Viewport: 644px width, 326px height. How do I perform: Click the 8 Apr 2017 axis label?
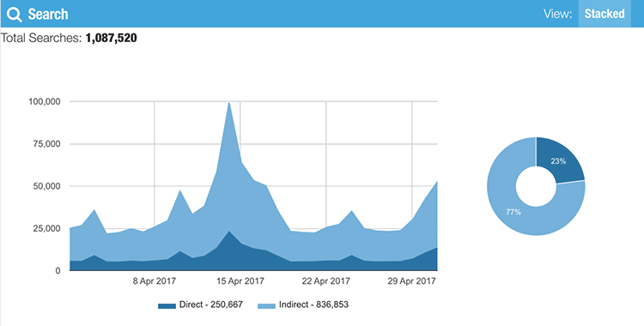tap(154, 281)
